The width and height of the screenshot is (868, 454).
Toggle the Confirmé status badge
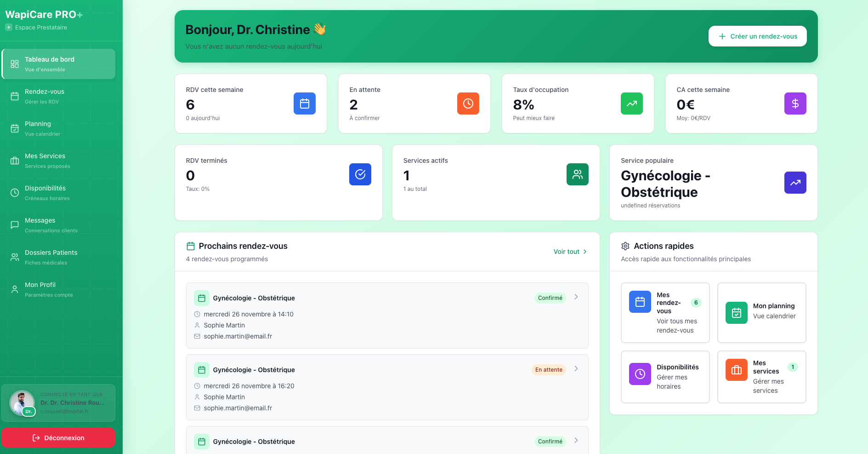tap(550, 298)
